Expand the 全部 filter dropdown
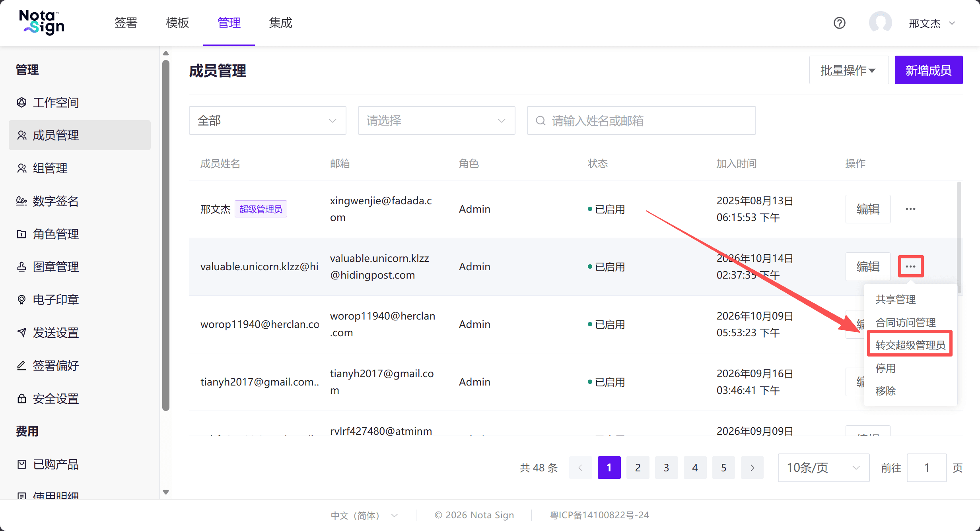This screenshot has height=531, width=980. (268, 120)
